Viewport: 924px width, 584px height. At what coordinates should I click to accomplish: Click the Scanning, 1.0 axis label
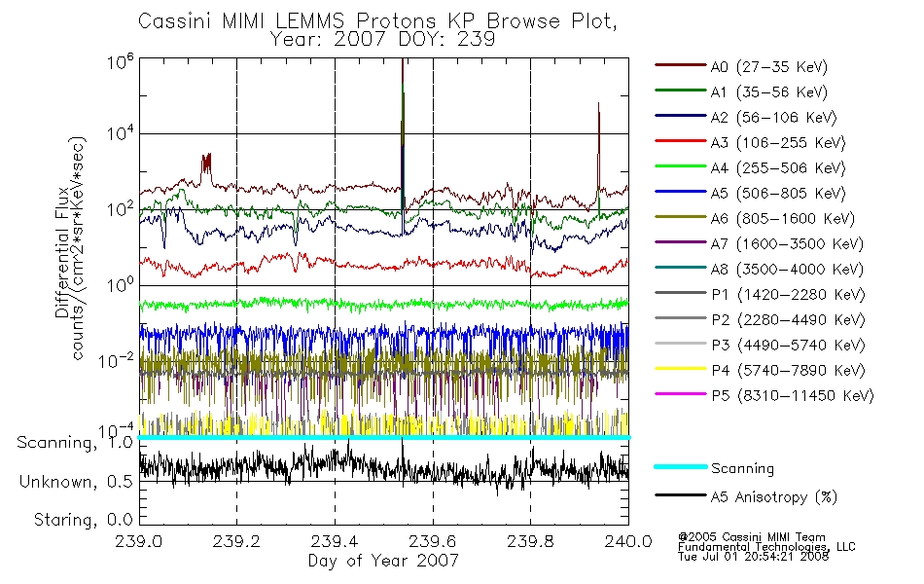pos(76,443)
